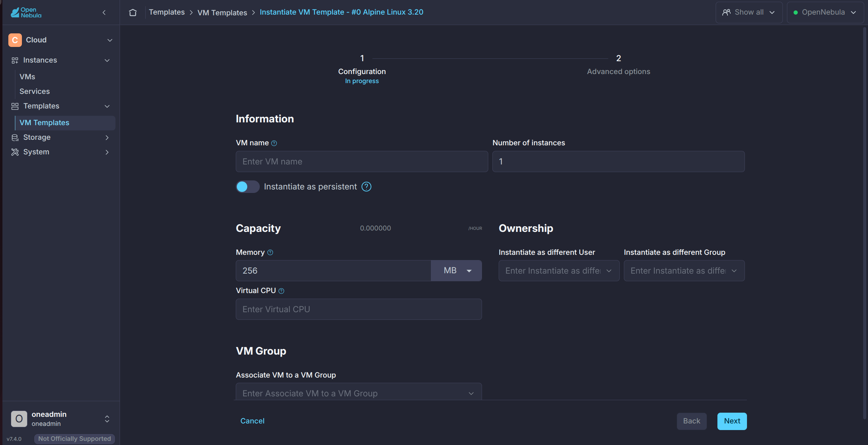Open VM name help tooltip icon
The width and height of the screenshot is (868, 445).
coord(274,143)
